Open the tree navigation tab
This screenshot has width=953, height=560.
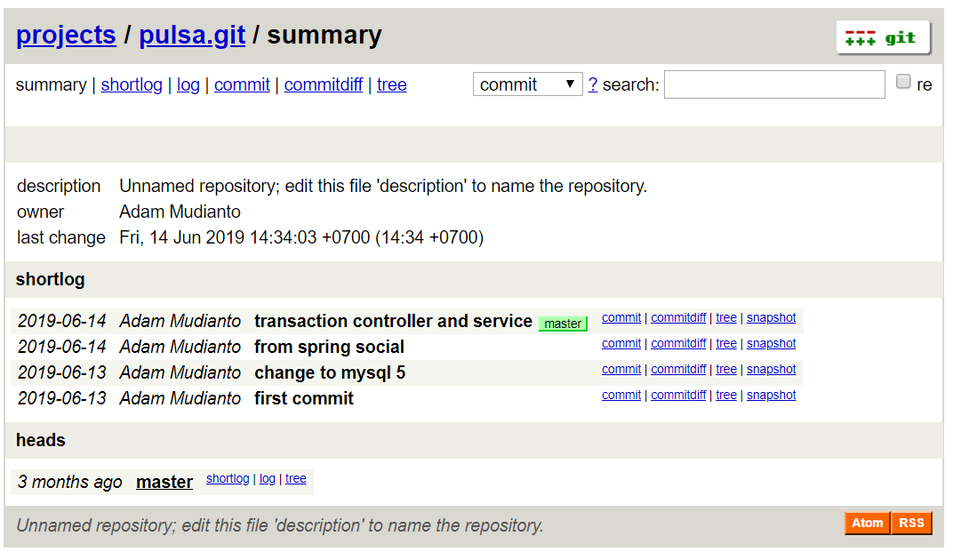point(391,84)
